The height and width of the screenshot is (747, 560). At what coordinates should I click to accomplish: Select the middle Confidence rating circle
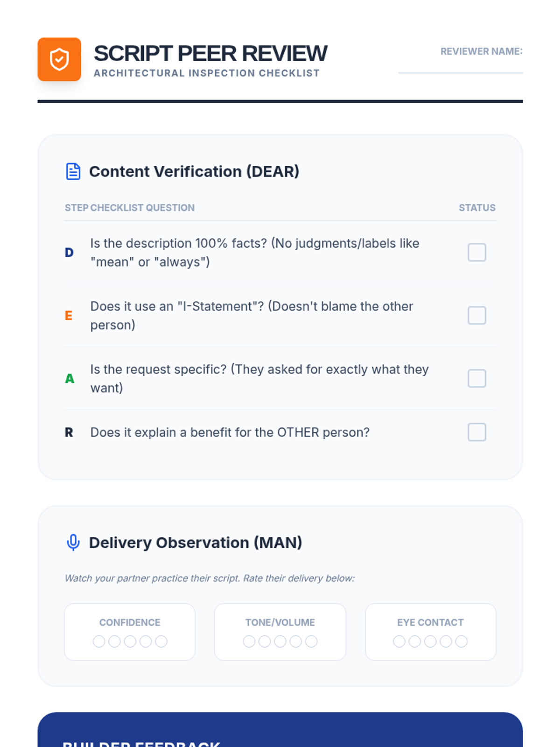pos(130,641)
